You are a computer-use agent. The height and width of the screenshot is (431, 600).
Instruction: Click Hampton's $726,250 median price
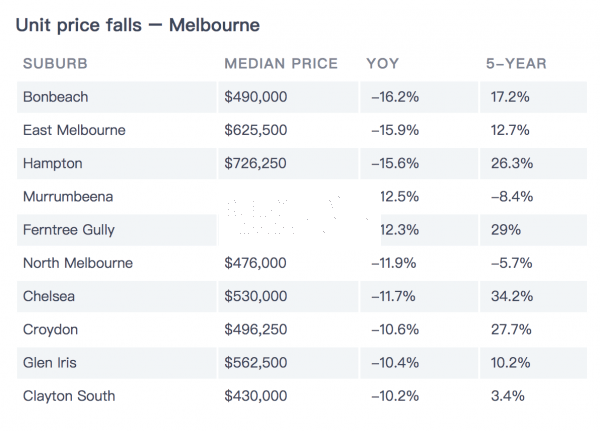tap(255, 163)
